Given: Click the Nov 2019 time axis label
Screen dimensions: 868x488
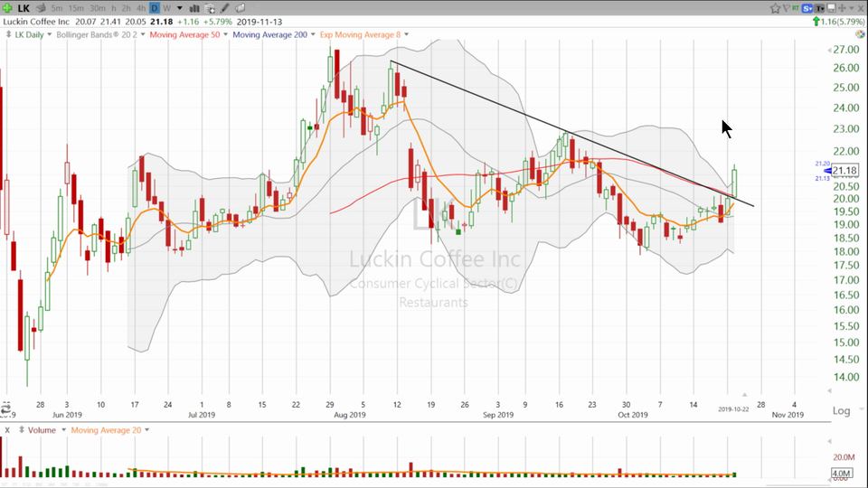Looking at the screenshot, I should (x=788, y=415).
